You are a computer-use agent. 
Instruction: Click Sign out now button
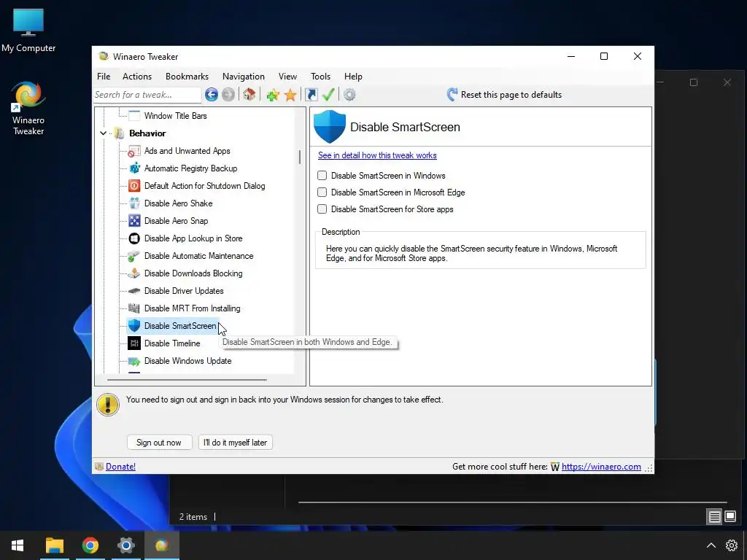coord(159,443)
